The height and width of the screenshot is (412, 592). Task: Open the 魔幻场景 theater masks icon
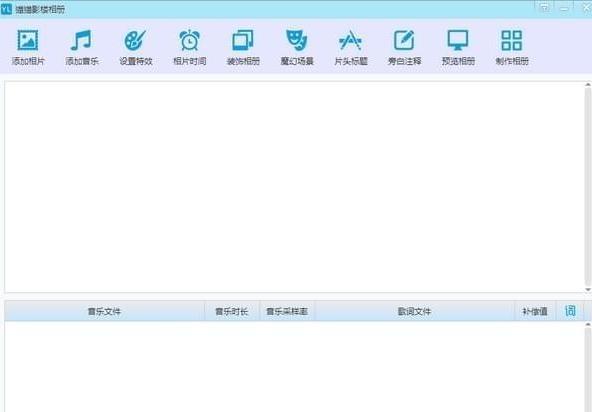[x=297, y=40]
